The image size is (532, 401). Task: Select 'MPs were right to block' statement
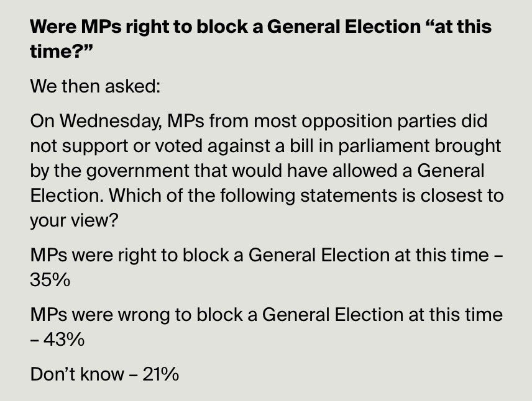click(267, 255)
